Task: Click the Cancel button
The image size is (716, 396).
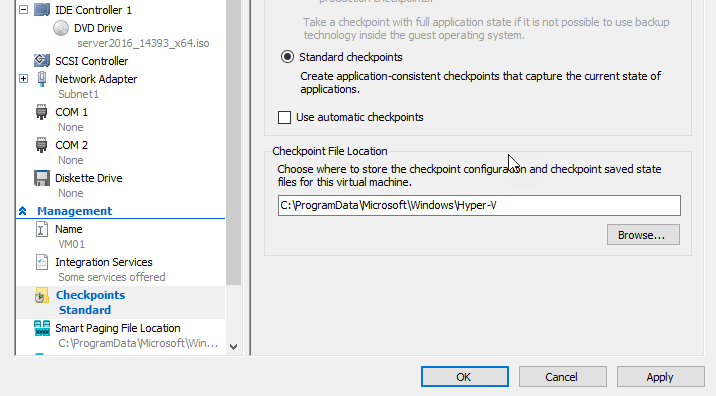Action: (x=563, y=377)
